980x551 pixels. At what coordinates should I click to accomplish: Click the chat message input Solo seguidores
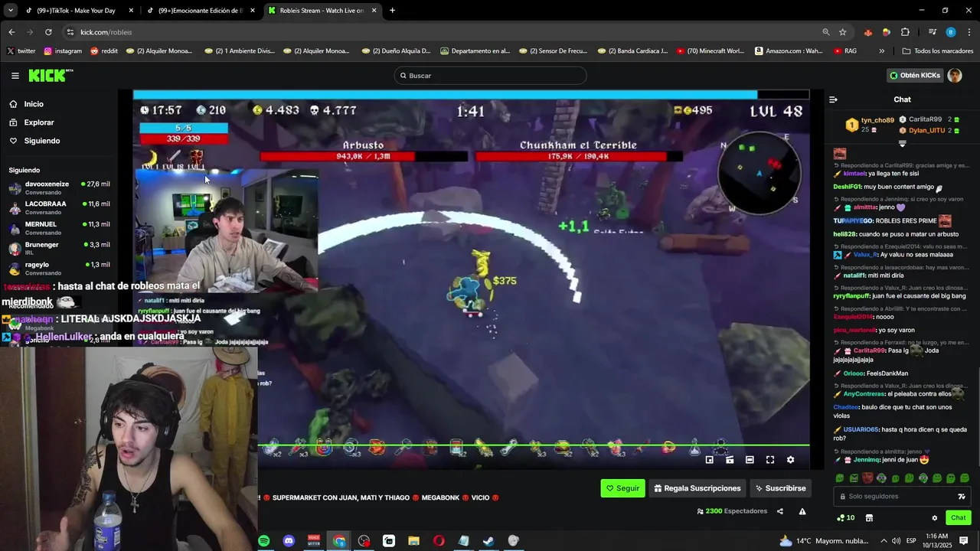pos(903,496)
